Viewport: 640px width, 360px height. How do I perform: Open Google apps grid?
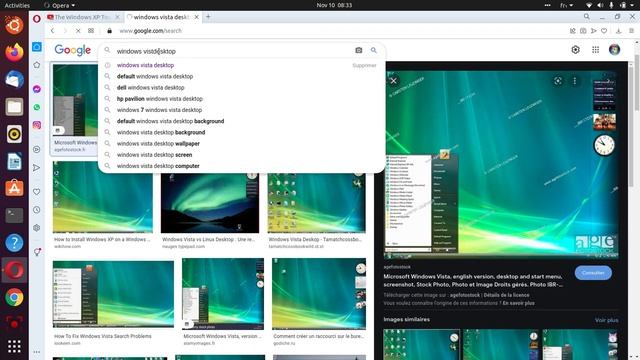596,50
